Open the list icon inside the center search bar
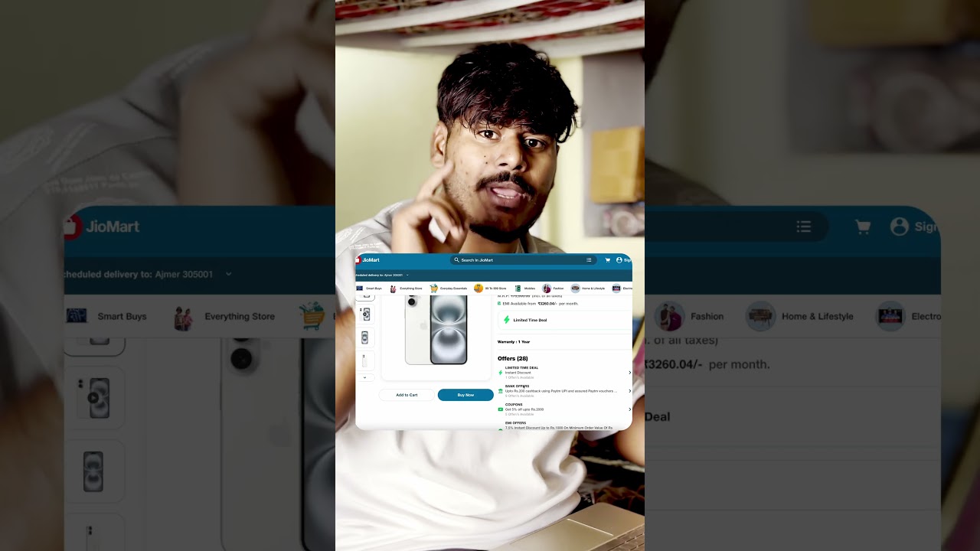The width and height of the screenshot is (980, 551). coord(589,260)
